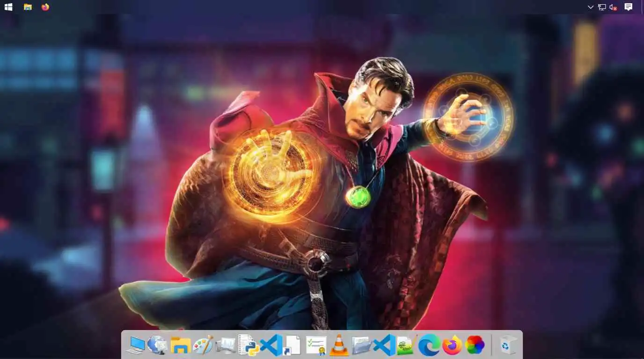The height and width of the screenshot is (359, 644).
Task: Open the Network globe icon in dock
Action: click(157, 345)
